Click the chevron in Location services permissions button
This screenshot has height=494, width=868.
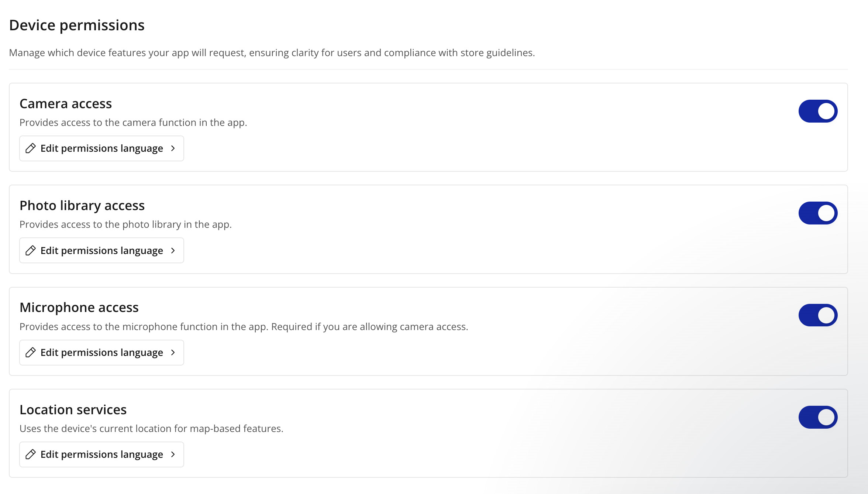pos(173,454)
